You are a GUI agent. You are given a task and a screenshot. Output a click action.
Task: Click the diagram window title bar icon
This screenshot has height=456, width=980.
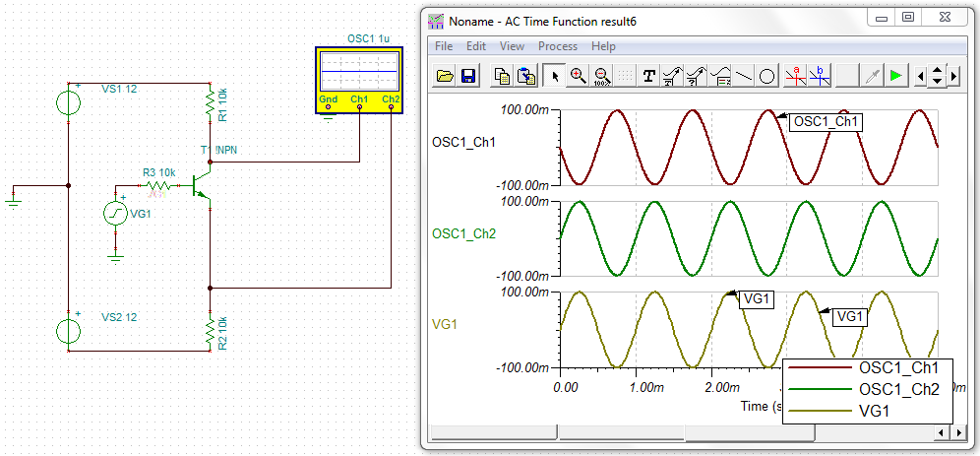(x=436, y=21)
